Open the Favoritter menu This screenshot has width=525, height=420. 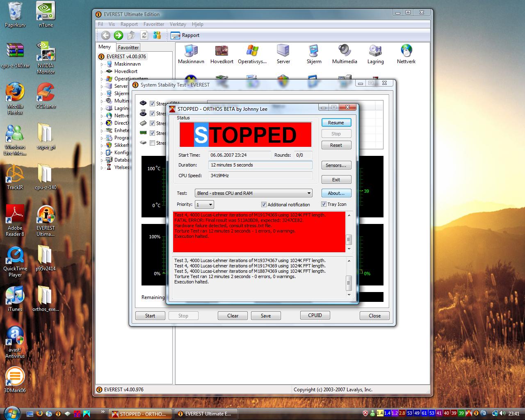point(154,24)
